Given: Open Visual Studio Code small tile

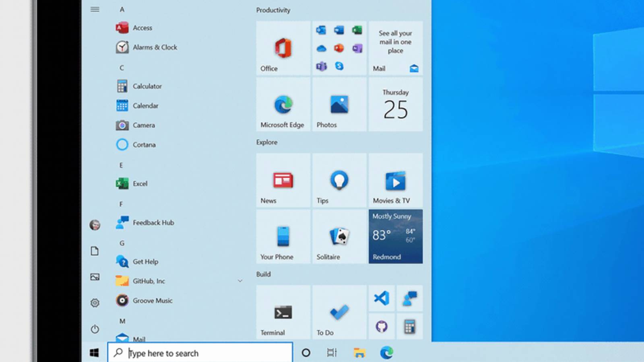Looking at the screenshot, I should pyautogui.click(x=382, y=298).
